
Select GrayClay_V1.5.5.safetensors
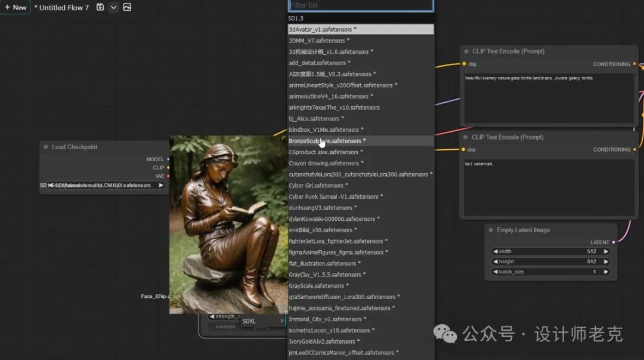pyautogui.click(x=361, y=275)
